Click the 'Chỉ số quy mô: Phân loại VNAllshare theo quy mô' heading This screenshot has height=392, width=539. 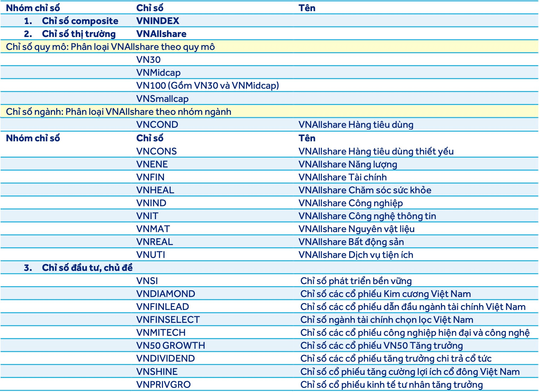[110, 47]
